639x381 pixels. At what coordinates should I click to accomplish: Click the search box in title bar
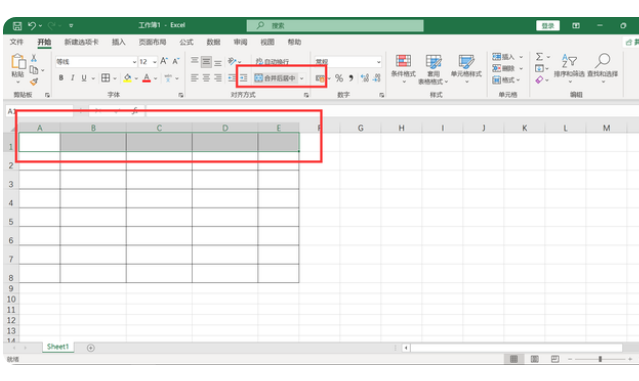point(335,26)
